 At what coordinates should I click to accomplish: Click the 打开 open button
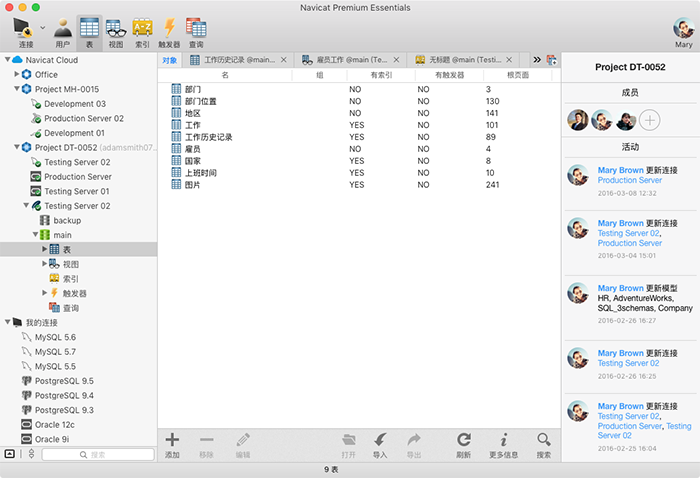tap(349, 445)
